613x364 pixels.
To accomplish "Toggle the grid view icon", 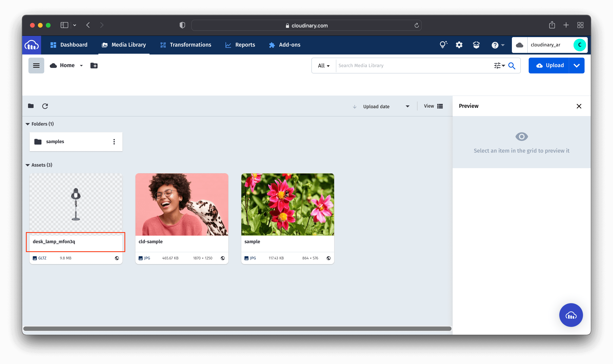I will (440, 106).
